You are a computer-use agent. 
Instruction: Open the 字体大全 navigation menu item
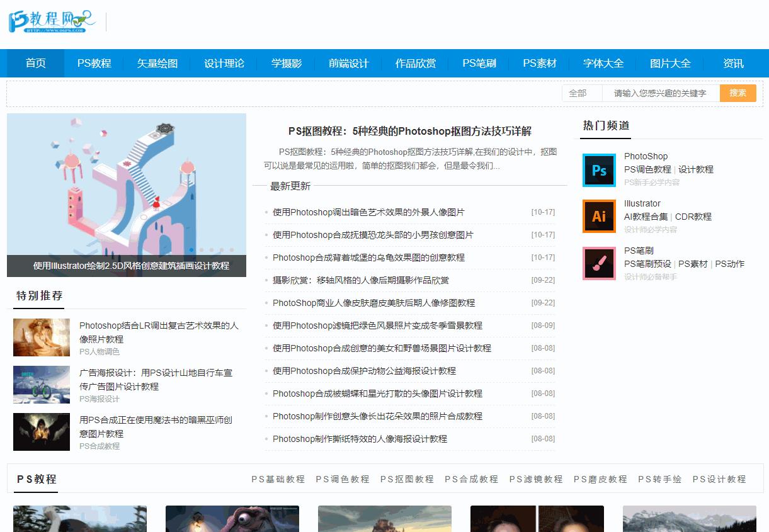pyautogui.click(x=603, y=63)
